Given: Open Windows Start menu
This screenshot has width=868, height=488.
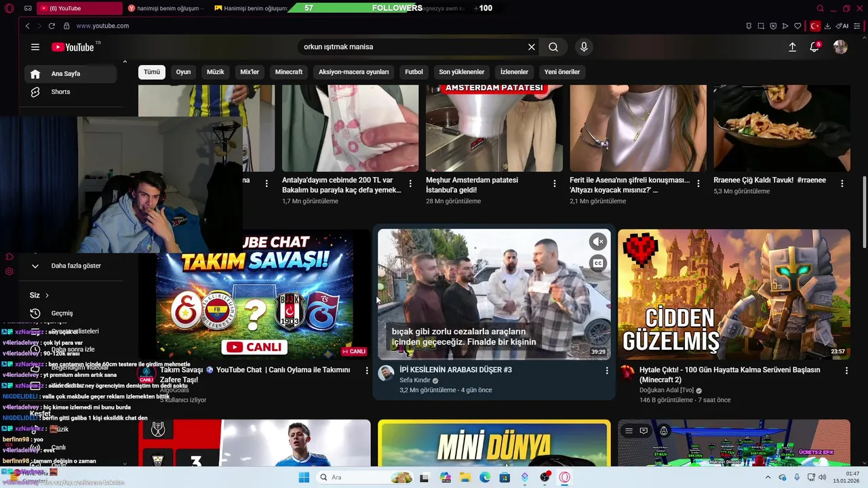Looking at the screenshot, I should pos(304,477).
